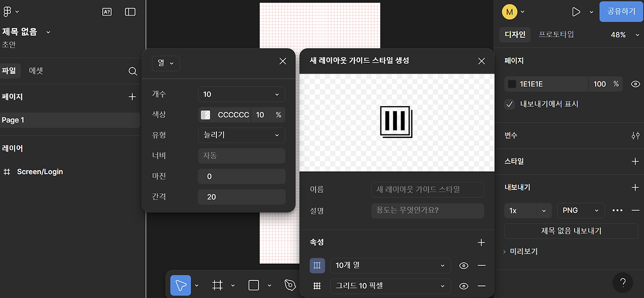Switch to the 프로토타입 tab

pyautogui.click(x=556, y=34)
